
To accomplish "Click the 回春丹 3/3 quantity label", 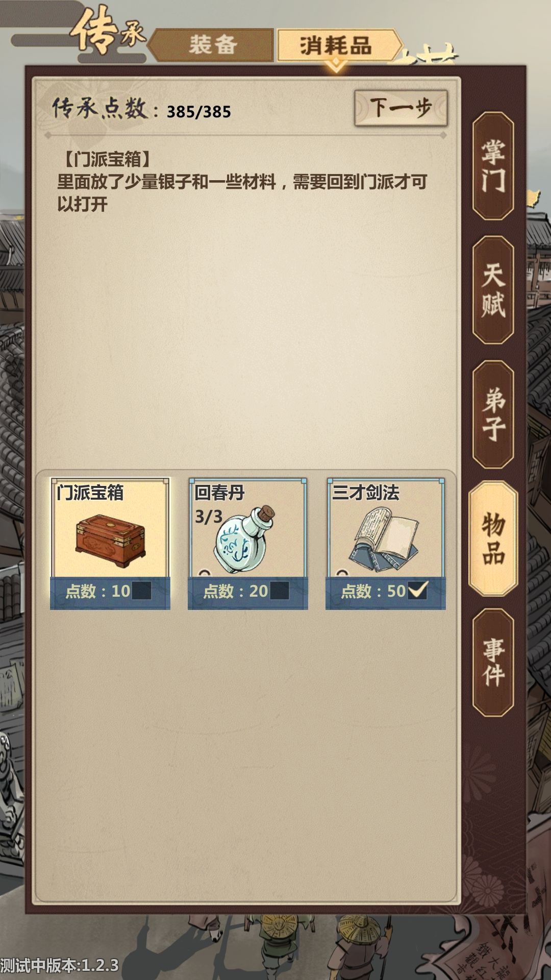I will click(209, 517).
